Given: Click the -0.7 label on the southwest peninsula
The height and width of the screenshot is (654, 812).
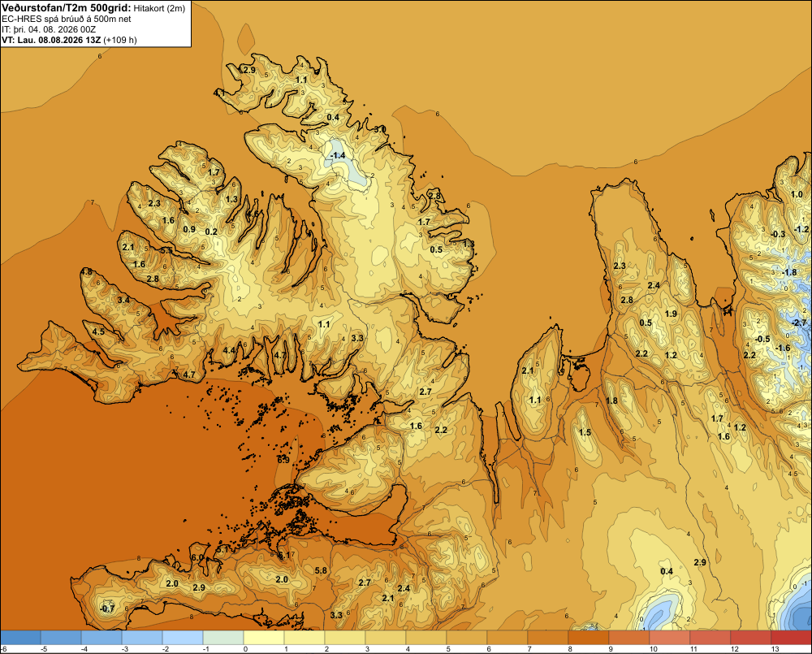Looking at the screenshot, I should [x=107, y=609].
